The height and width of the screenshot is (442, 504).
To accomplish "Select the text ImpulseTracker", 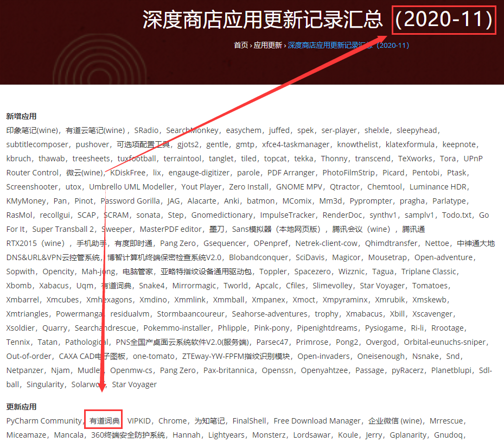I will point(288,215).
